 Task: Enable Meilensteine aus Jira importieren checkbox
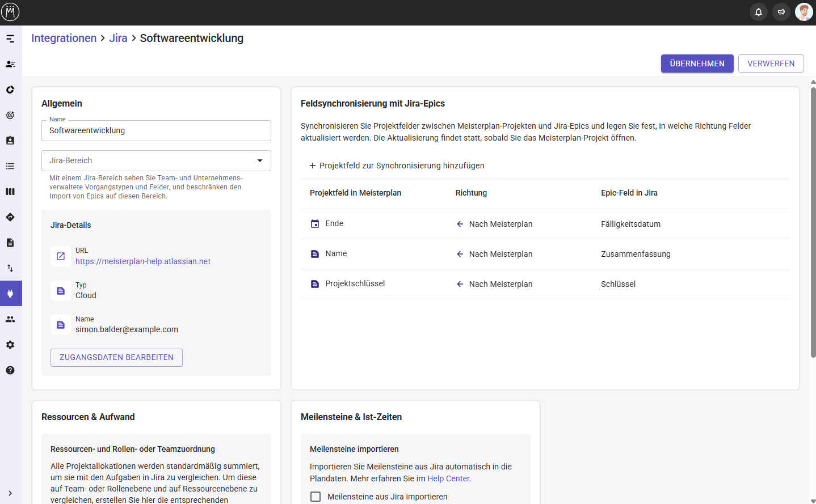pyautogui.click(x=316, y=497)
